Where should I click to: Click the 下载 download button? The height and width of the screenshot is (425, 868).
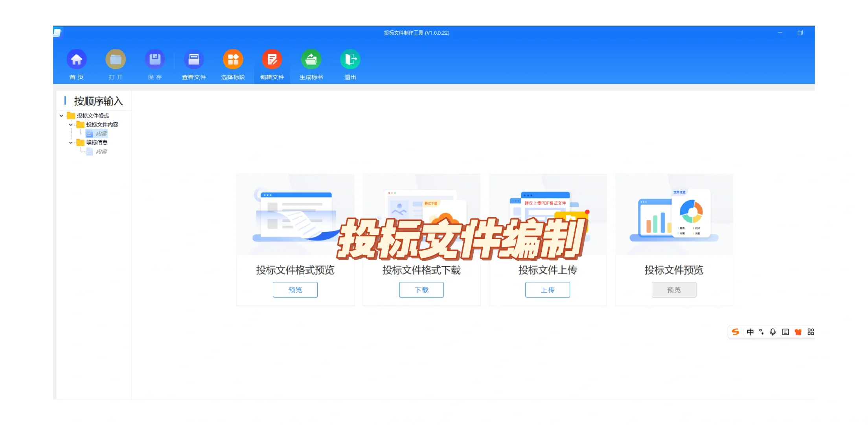[x=421, y=290]
